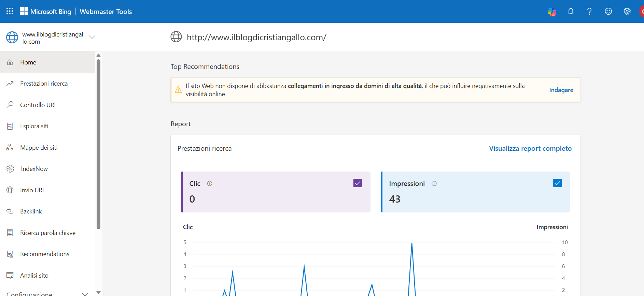Click the Backlink chain icon
644x296 pixels.
coord(10,211)
